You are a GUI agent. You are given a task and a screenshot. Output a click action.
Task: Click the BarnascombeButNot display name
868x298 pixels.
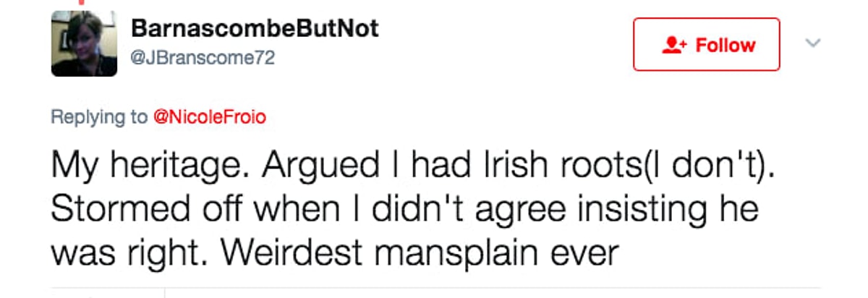pyautogui.click(x=255, y=29)
